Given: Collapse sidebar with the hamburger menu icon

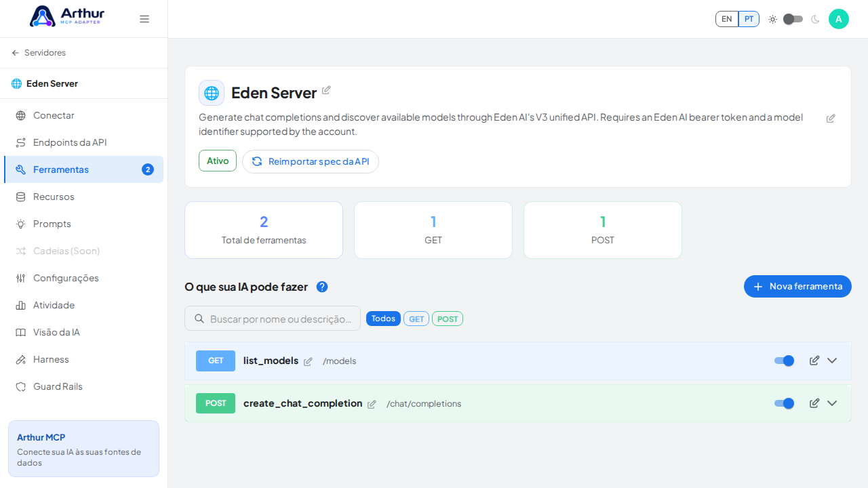Looking at the screenshot, I should 144,19.
